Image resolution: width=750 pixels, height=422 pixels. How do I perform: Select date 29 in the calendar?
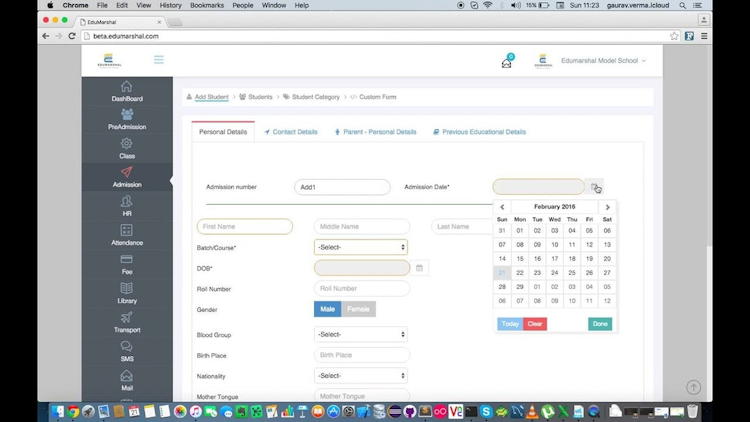(x=520, y=287)
